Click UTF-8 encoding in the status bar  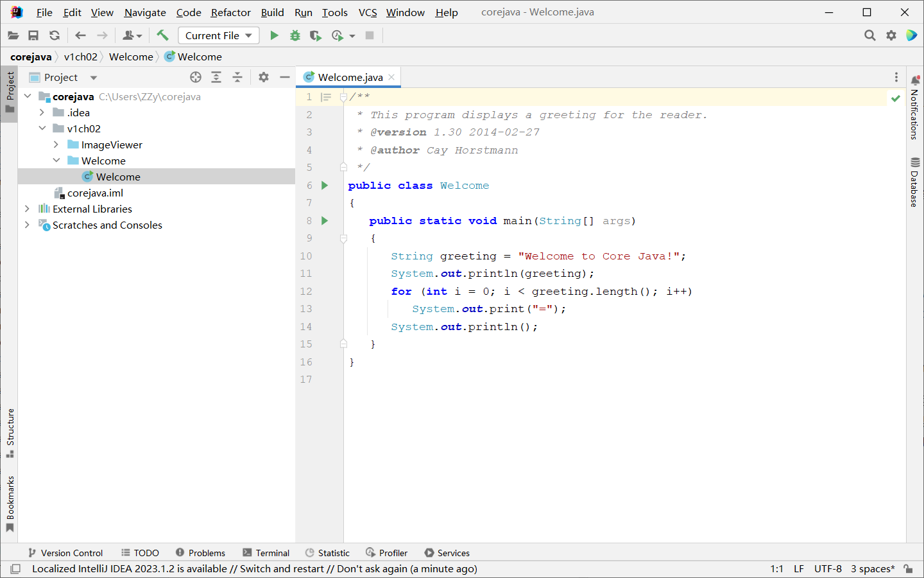(x=828, y=568)
